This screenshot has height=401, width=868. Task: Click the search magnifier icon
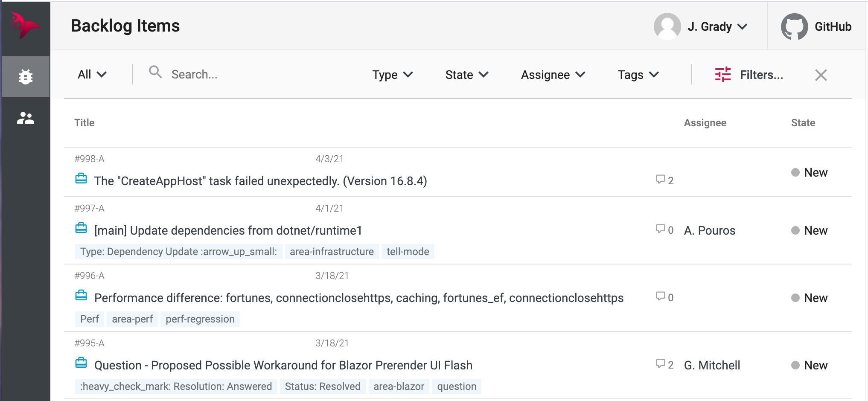coord(155,72)
